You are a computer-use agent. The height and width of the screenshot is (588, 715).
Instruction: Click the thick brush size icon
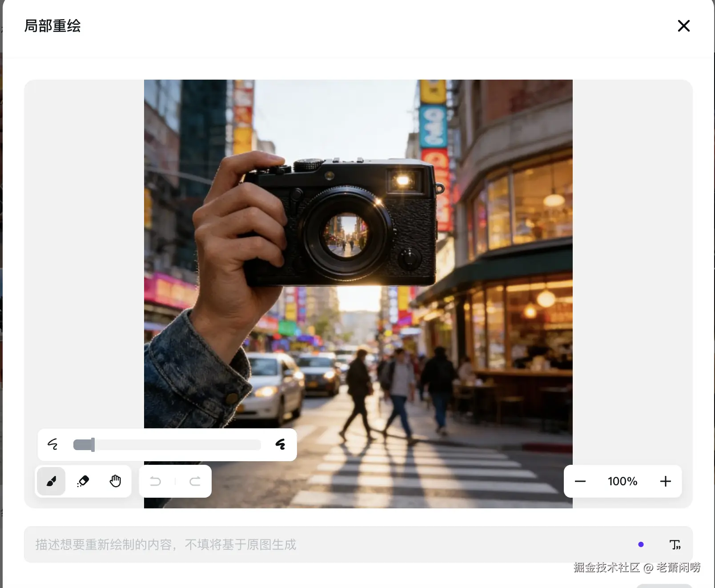(x=280, y=444)
